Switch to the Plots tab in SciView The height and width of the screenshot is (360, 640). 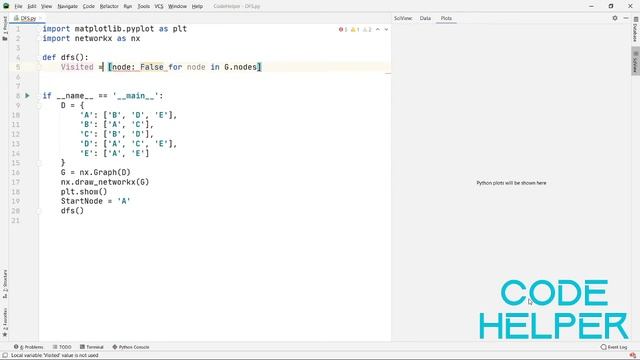446,18
